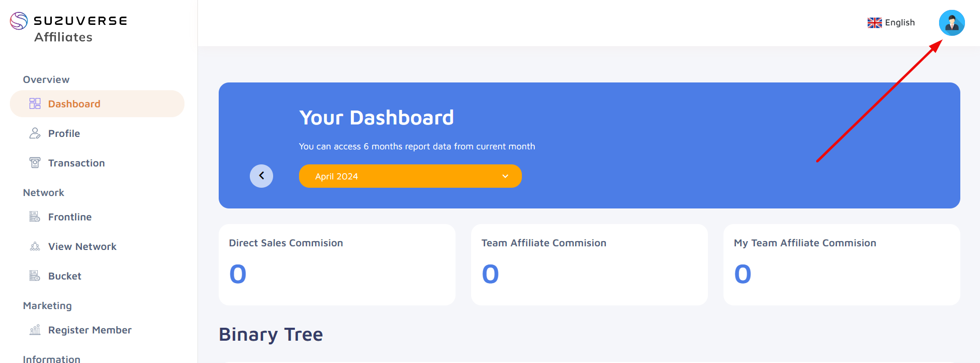980x363 pixels.
Task: Open the Transaction menu item
Action: tap(97, 163)
